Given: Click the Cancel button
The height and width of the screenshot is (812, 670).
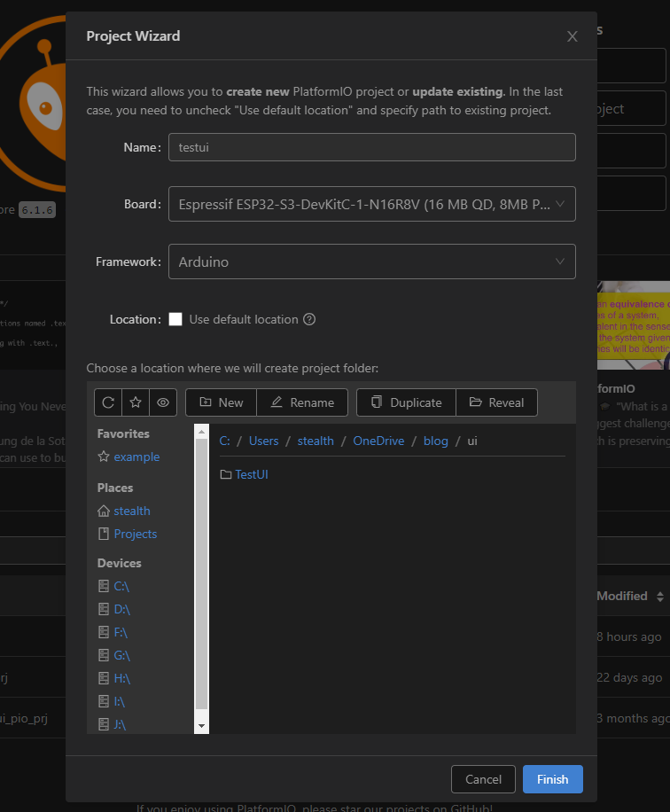Looking at the screenshot, I should 483,779.
